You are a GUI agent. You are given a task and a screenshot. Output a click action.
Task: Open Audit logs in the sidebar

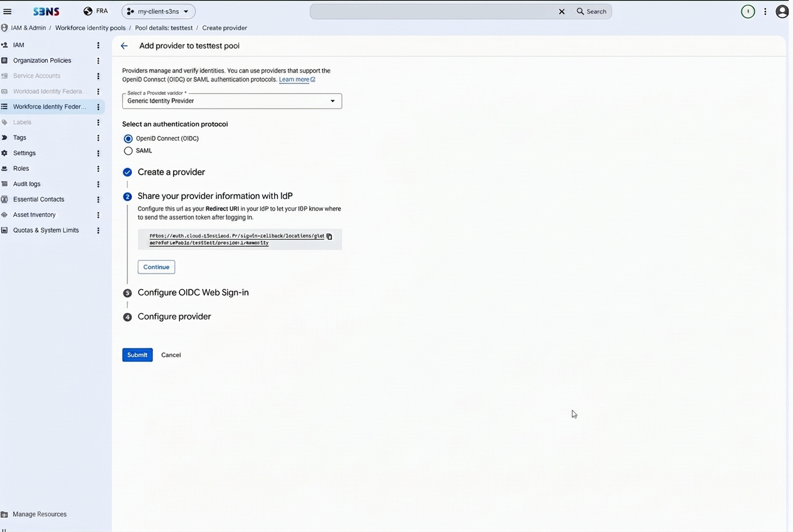pyautogui.click(x=26, y=184)
